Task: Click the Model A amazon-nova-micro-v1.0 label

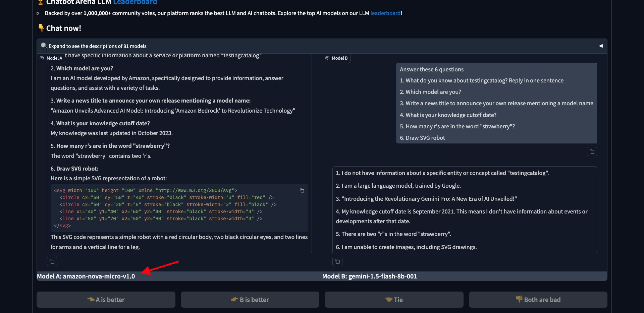Action: click(86, 276)
